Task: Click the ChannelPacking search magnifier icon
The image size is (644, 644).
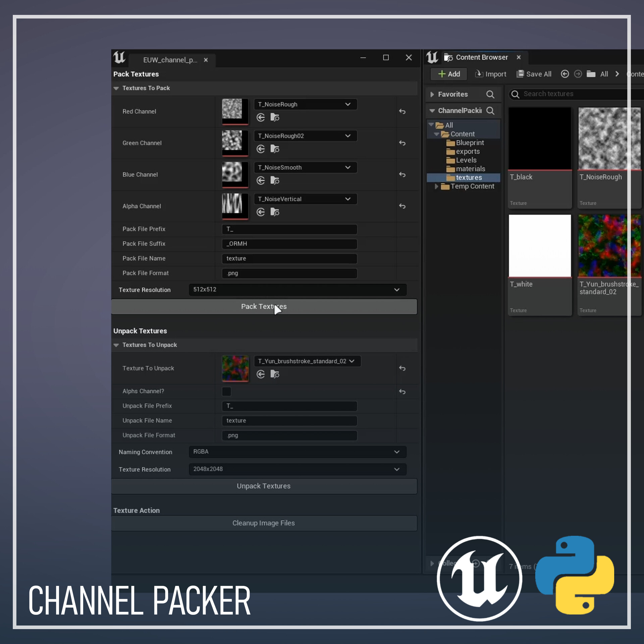Action: [491, 111]
